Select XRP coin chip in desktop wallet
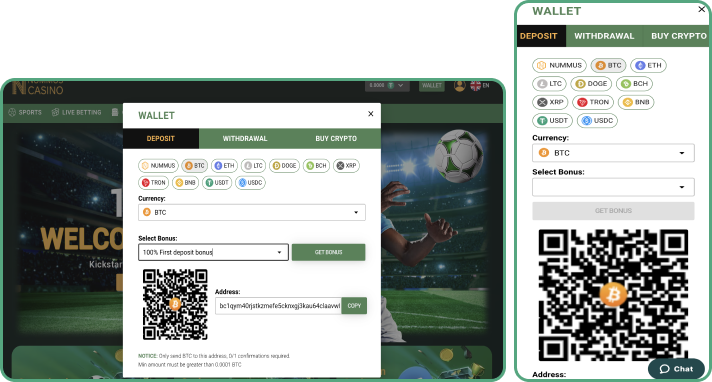The height and width of the screenshot is (382, 712). [346, 166]
